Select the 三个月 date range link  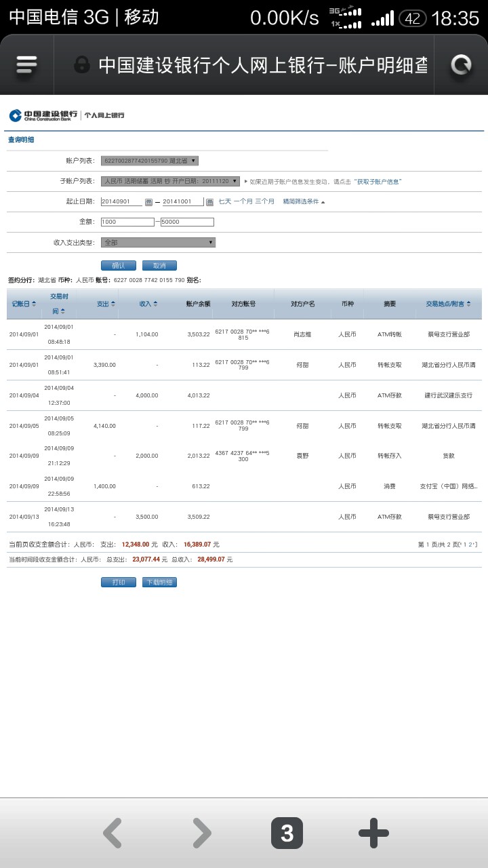[x=265, y=201]
